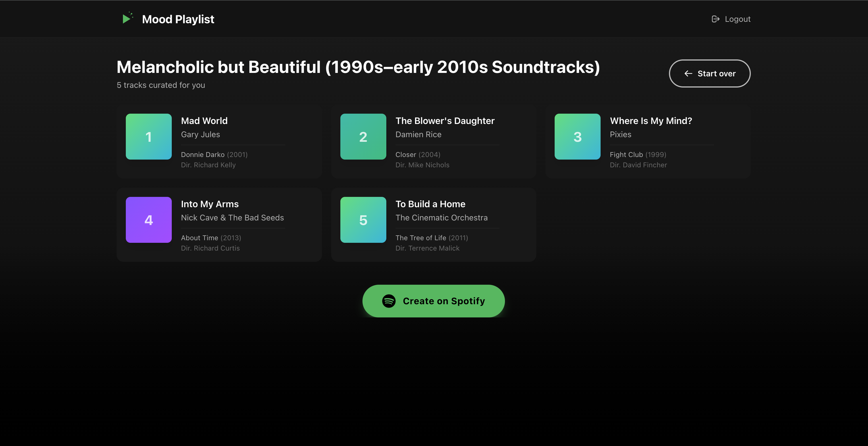Select track number 1 gradient tile
868x446 pixels.
point(148,137)
